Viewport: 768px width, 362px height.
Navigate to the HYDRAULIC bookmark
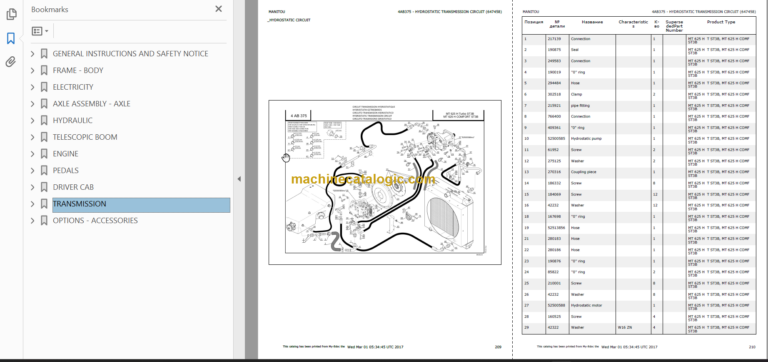[72, 121]
